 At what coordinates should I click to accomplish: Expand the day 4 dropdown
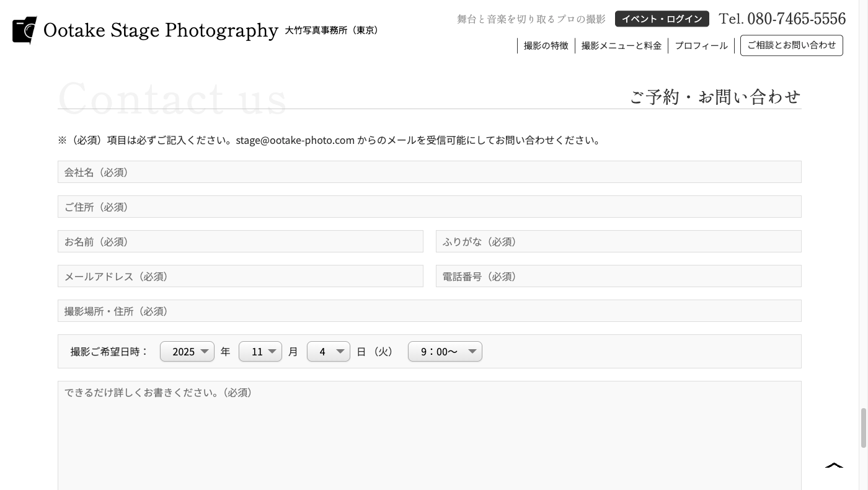tap(328, 352)
